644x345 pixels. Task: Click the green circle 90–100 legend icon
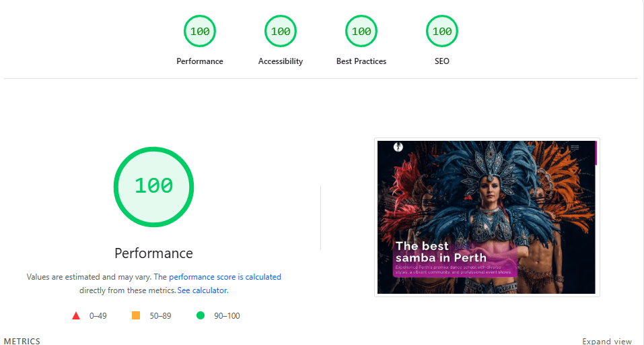pyautogui.click(x=200, y=315)
